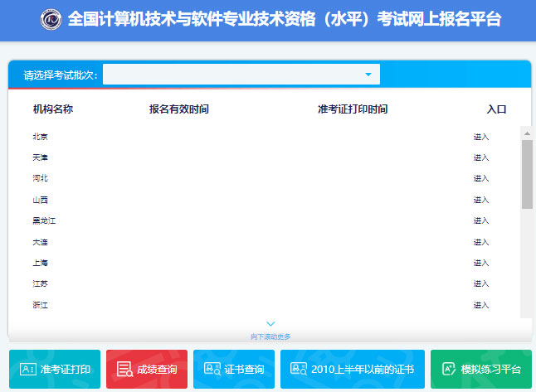Click the 向下滚动更多 hint text

[x=270, y=336]
